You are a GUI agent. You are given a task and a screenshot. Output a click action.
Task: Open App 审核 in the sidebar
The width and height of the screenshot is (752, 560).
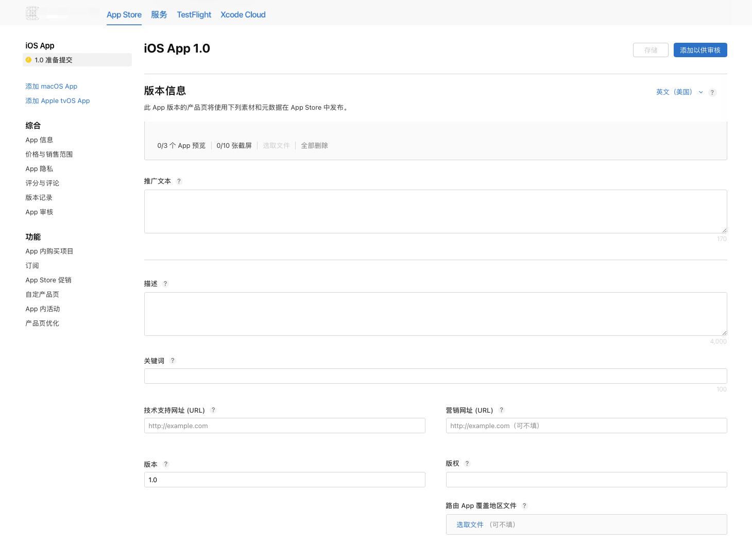click(39, 212)
